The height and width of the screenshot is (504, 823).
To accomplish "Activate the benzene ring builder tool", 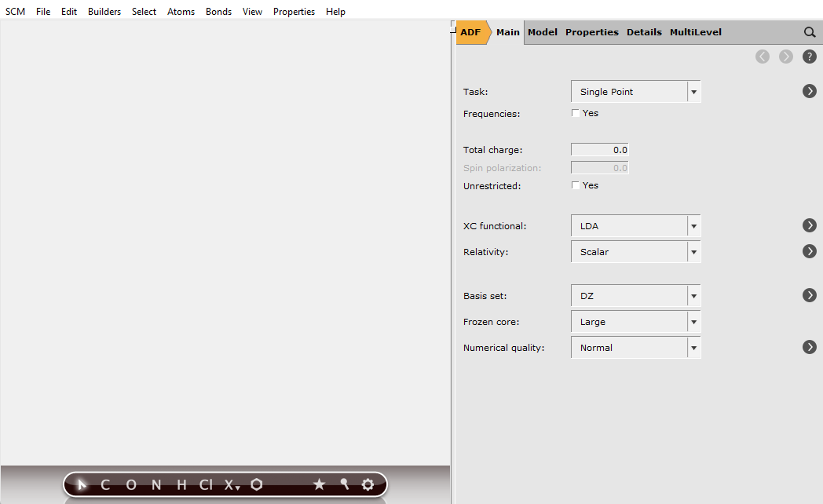I will point(256,484).
